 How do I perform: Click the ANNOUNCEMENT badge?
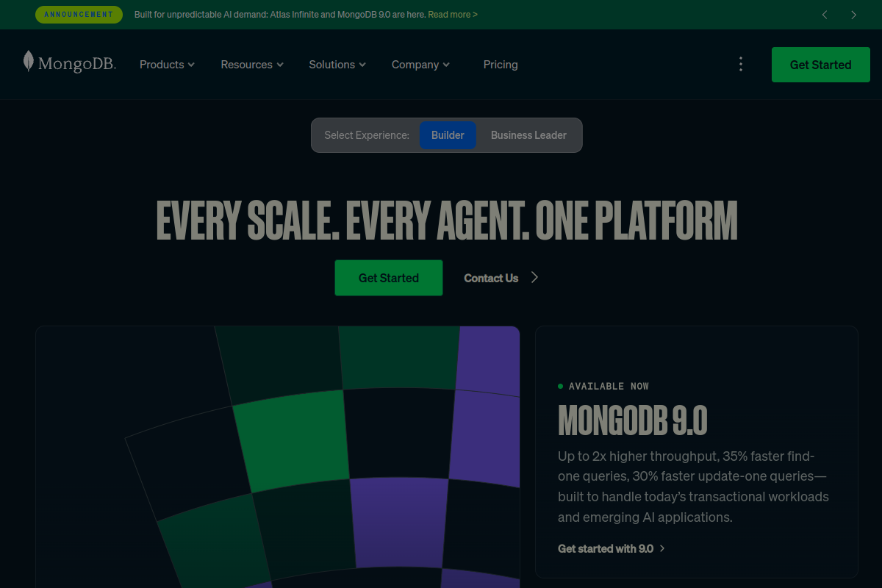[79, 15]
